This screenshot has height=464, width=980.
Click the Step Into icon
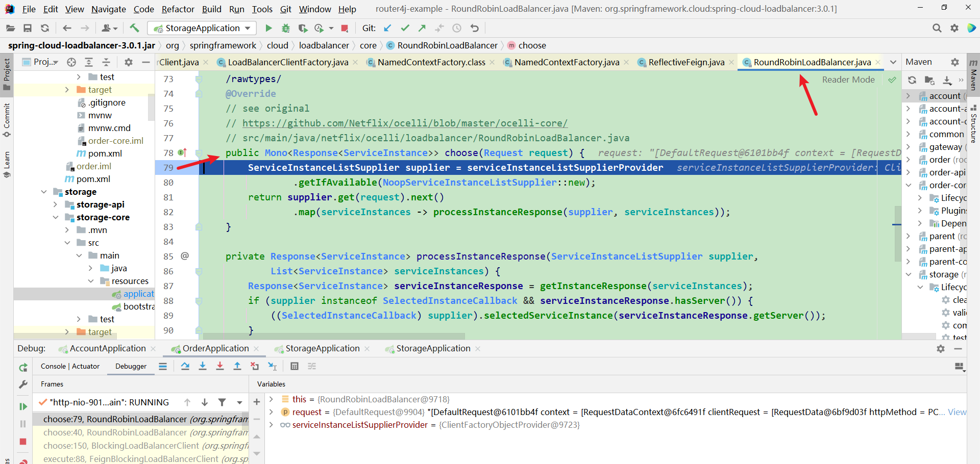203,366
